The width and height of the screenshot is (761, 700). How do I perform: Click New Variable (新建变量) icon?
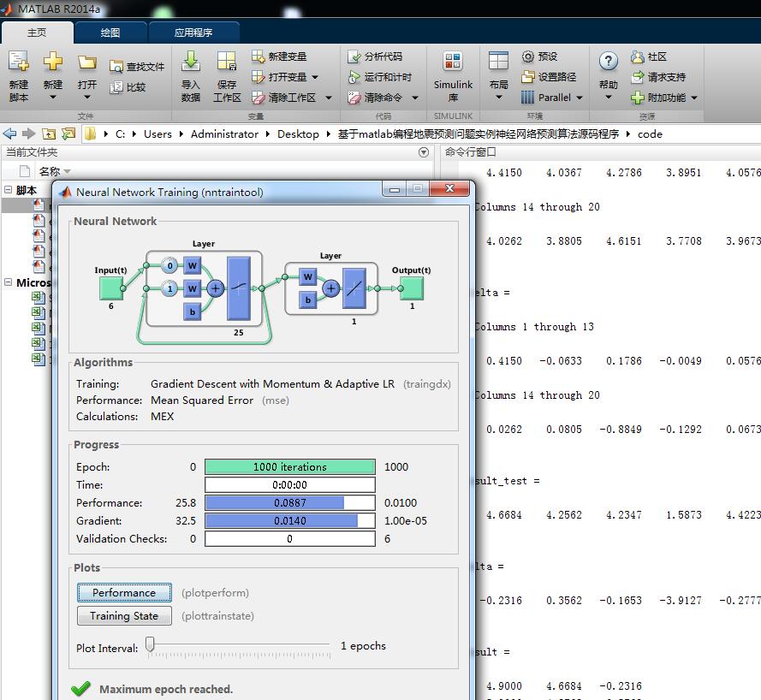coord(258,56)
